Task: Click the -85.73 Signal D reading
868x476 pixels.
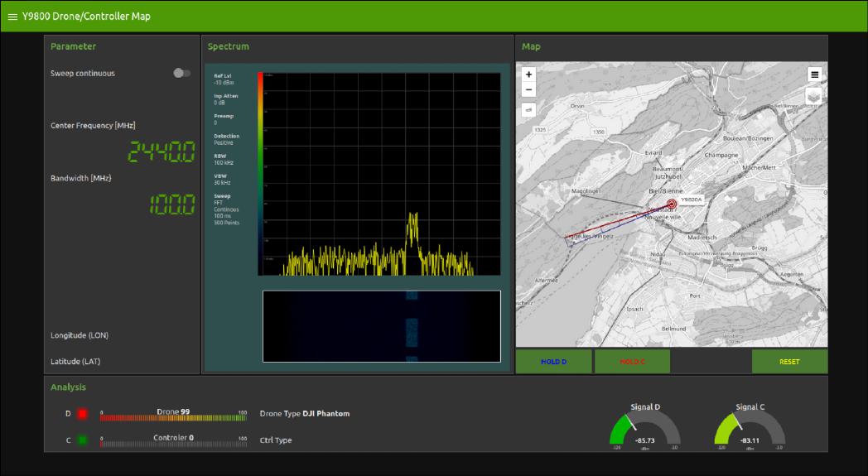Action: click(x=645, y=440)
